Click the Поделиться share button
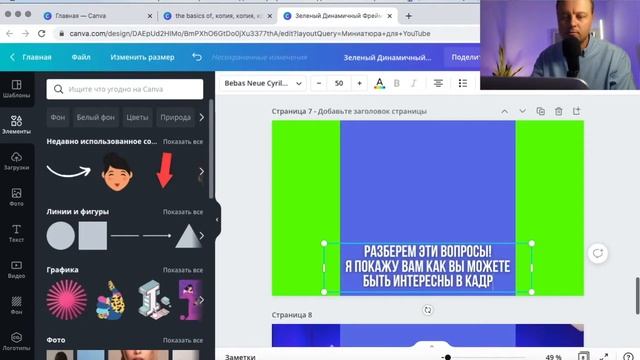The height and width of the screenshot is (360, 640). pos(465,57)
